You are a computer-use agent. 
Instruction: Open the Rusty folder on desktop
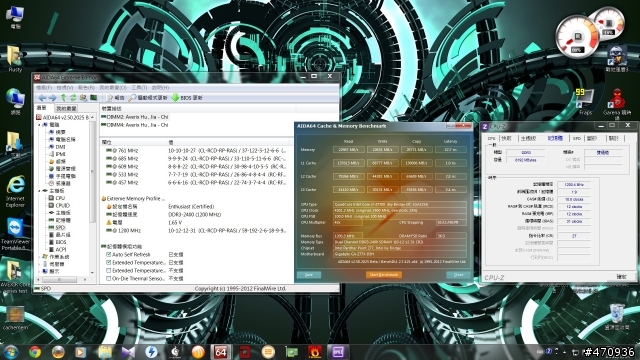pyautogui.click(x=15, y=60)
